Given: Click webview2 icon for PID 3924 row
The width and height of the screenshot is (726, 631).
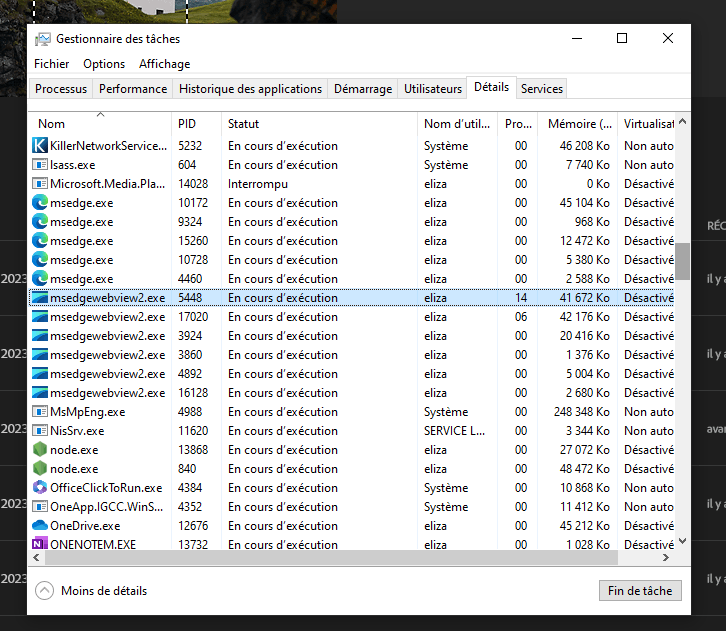Looking at the screenshot, I should click(40, 335).
